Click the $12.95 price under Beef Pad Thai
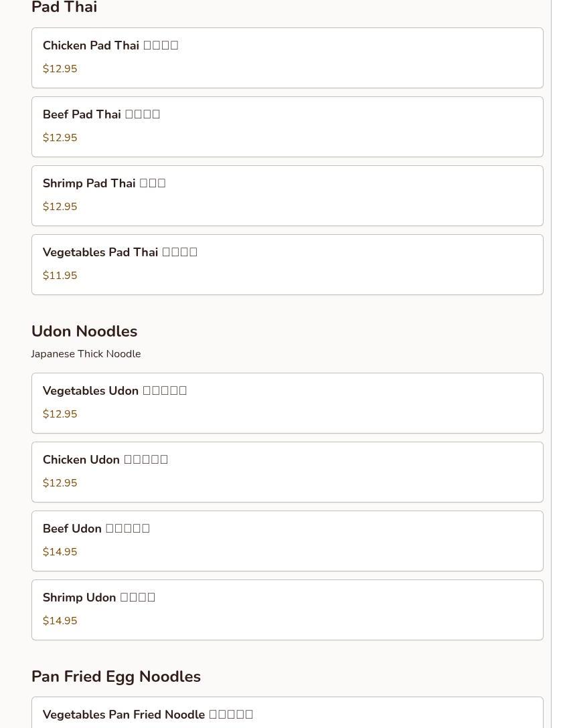Screen dimensions: 565x728 coord(60,138)
